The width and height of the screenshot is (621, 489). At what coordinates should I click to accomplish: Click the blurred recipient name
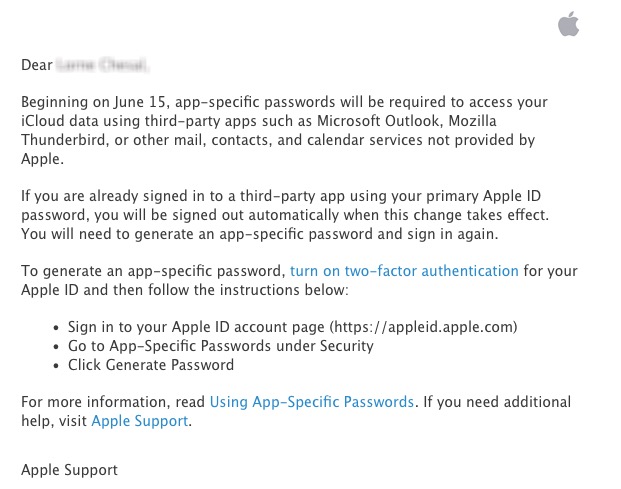tap(102, 65)
